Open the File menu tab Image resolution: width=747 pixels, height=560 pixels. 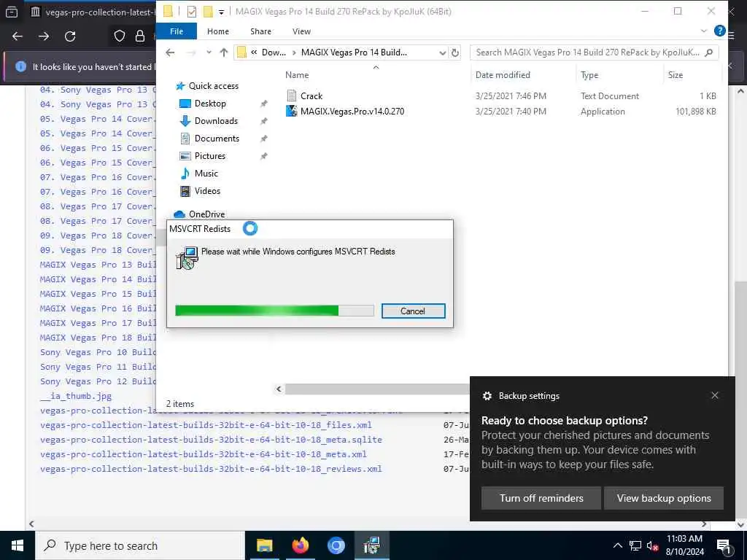[177, 31]
